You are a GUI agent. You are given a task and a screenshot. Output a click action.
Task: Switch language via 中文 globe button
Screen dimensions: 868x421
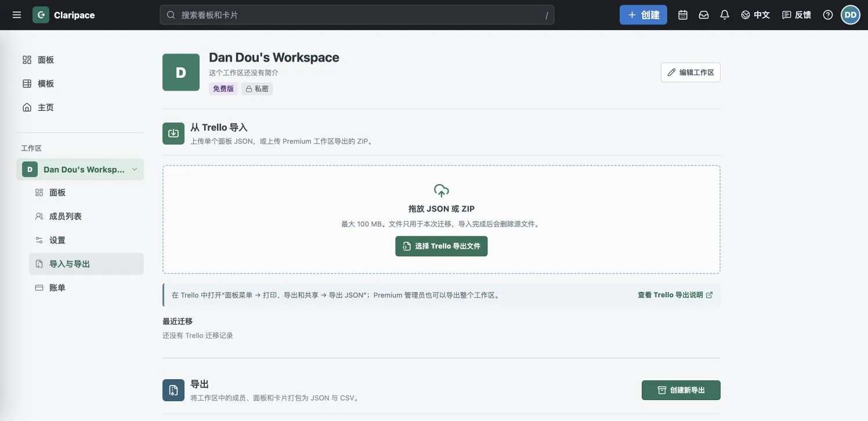pos(755,15)
